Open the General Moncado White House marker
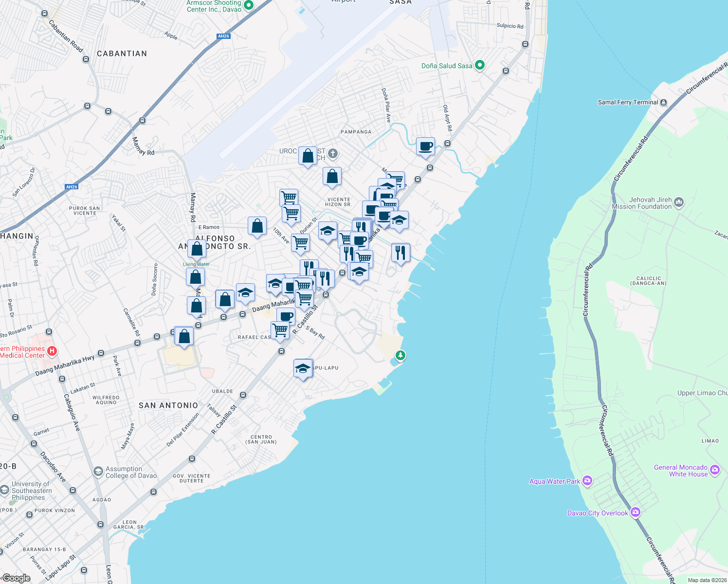The height and width of the screenshot is (584, 728). click(x=715, y=470)
